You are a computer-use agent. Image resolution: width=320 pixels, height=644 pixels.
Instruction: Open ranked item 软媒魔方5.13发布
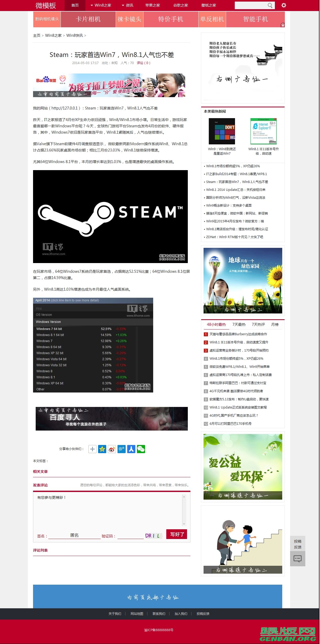pyautogui.click(x=239, y=399)
